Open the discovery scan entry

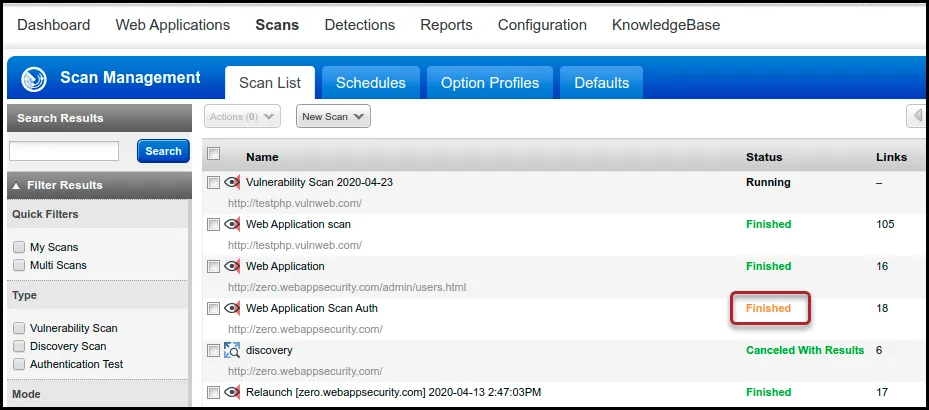pos(269,350)
